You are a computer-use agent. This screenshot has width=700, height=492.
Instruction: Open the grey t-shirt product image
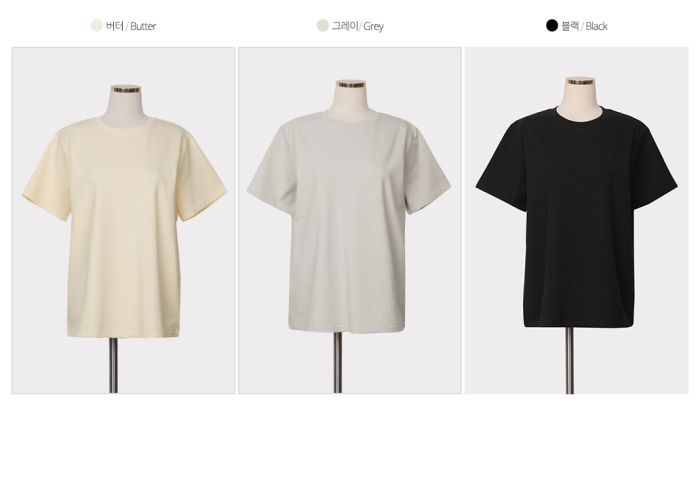(x=350, y=221)
